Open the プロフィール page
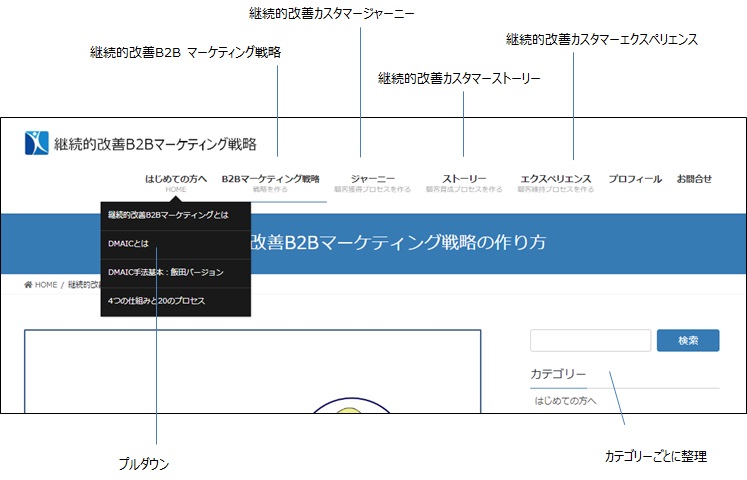Viewport: 747px width, 480px height. pyautogui.click(x=635, y=179)
